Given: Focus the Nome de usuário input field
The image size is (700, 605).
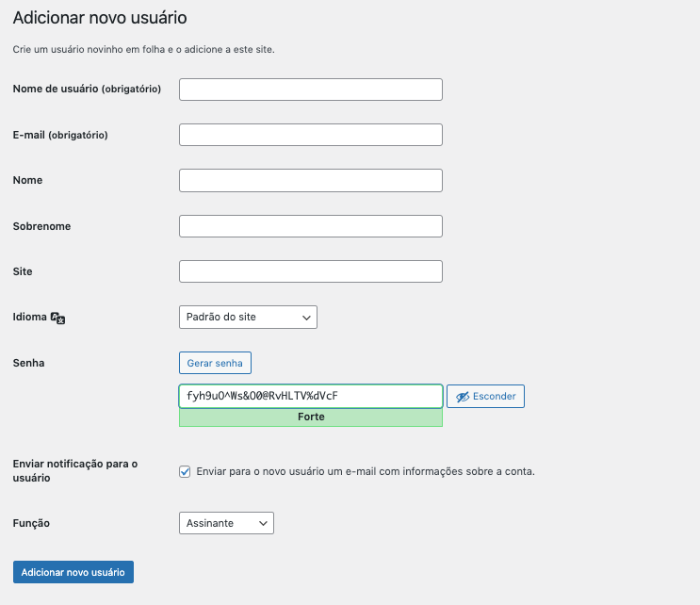Looking at the screenshot, I should 310,90.
